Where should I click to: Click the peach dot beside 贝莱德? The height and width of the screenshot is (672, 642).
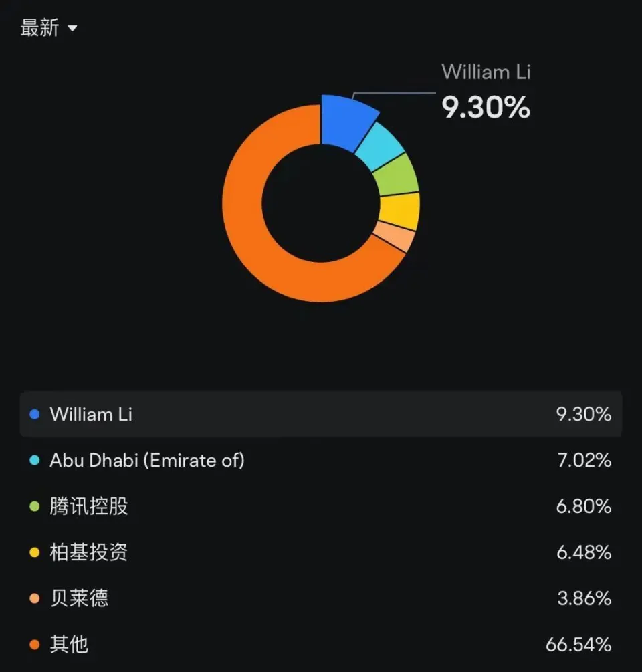pos(35,598)
